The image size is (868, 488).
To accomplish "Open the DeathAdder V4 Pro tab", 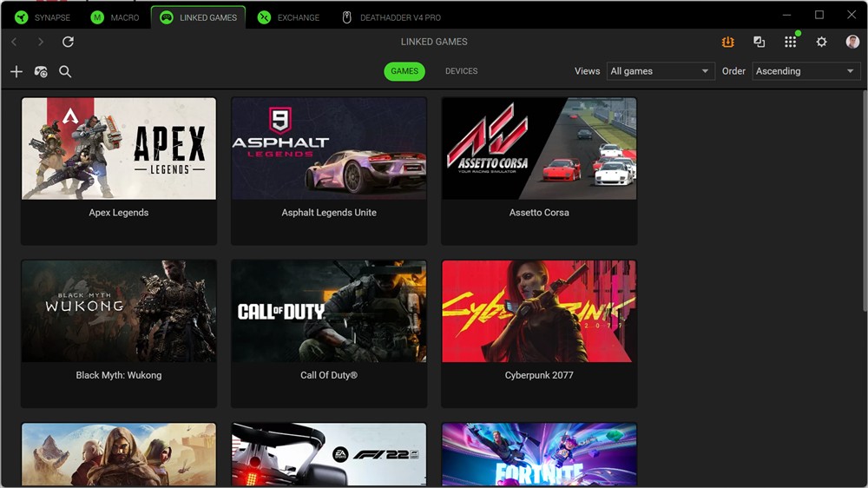I will pyautogui.click(x=391, y=17).
